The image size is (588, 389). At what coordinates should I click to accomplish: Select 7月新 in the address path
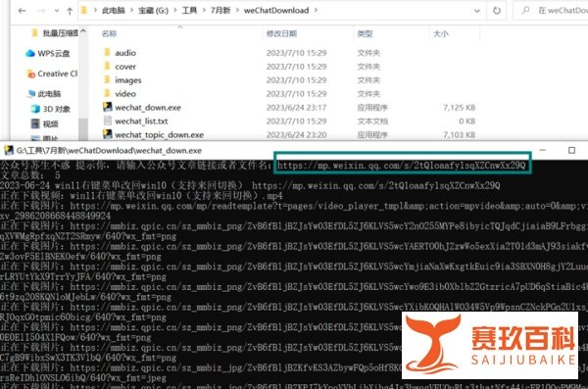[x=220, y=10]
